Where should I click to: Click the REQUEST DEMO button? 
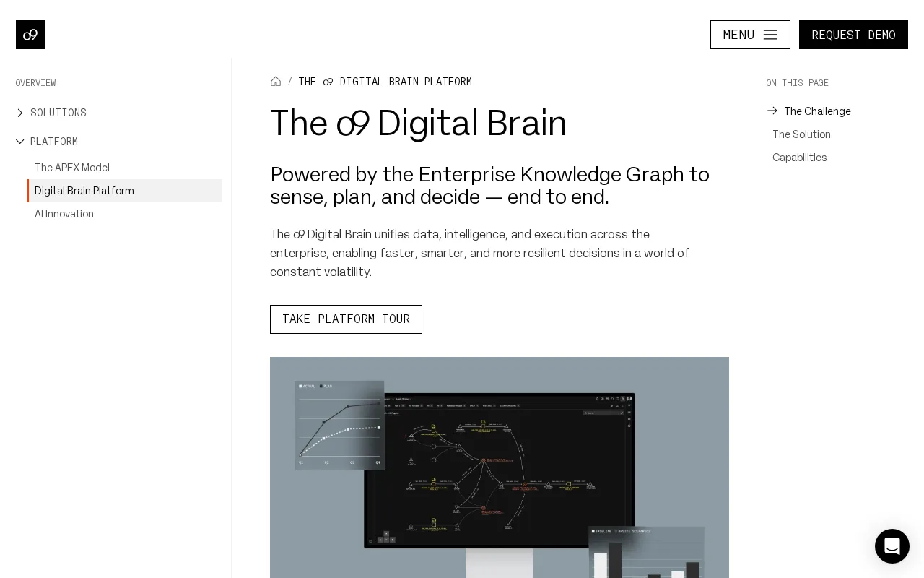853,35
